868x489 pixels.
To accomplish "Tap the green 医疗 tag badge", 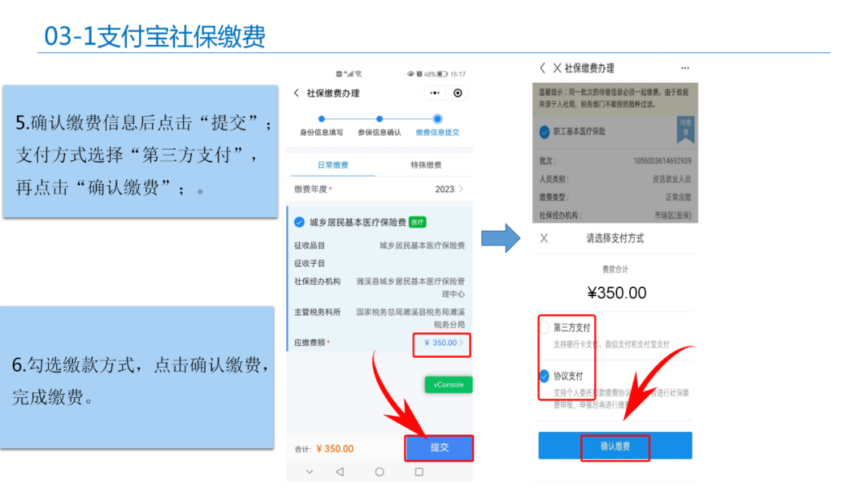I will (x=417, y=222).
